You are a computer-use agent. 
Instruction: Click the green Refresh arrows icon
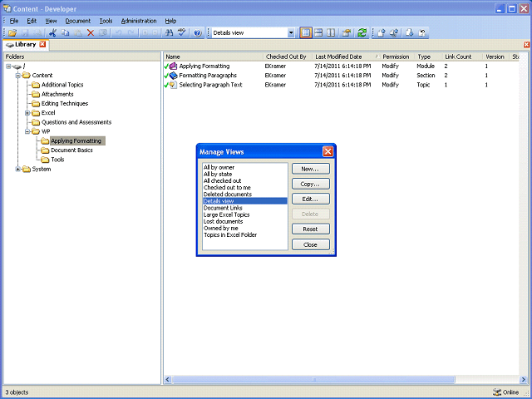pyautogui.click(x=362, y=33)
